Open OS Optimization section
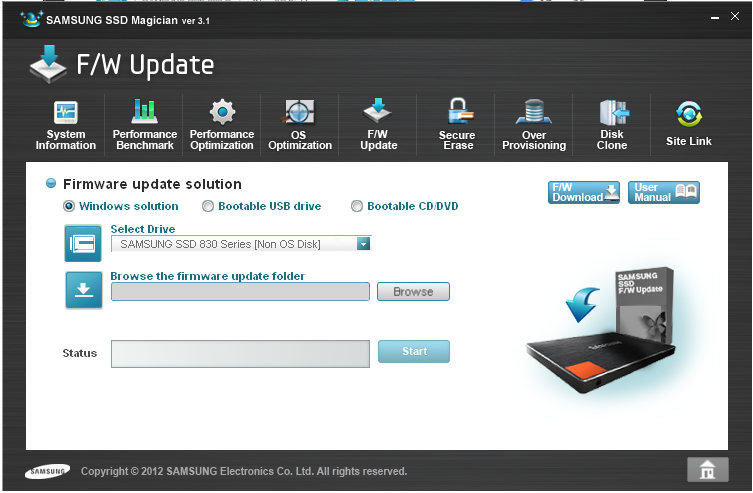 tap(300, 125)
